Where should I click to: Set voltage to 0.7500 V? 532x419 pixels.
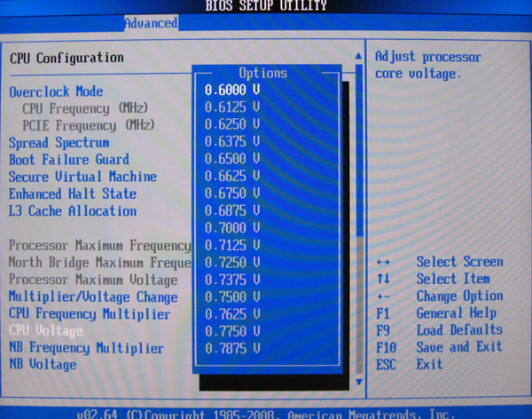(232, 297)
